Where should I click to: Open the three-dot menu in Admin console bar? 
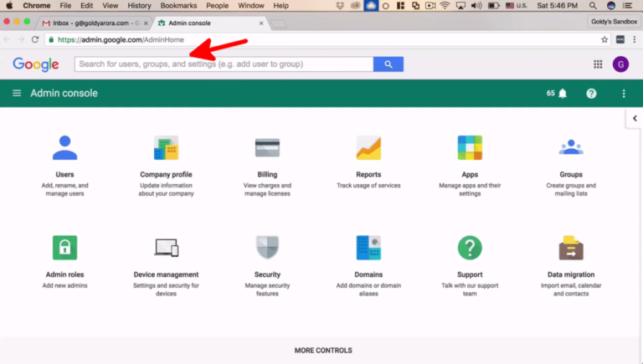click(624, 94)
